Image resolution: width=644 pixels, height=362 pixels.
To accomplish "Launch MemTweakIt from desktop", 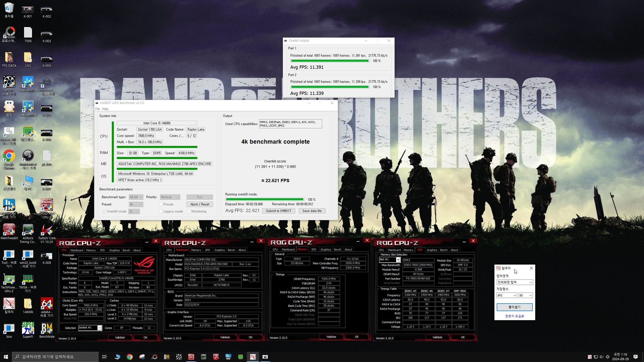I will click(x=9, y=232).
